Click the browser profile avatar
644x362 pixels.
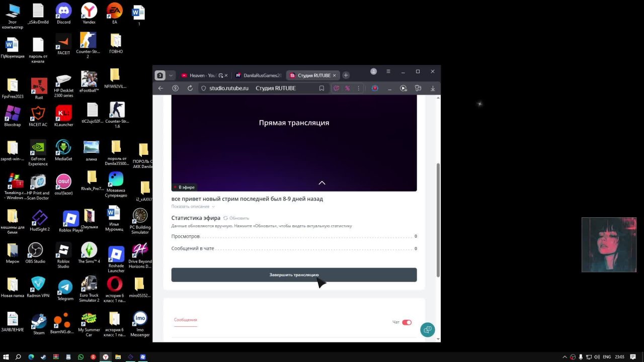click(373, 71)
